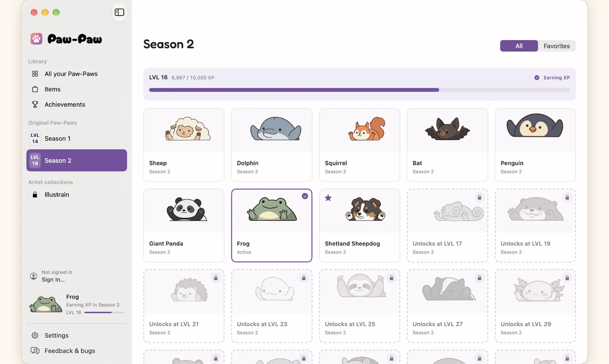Toggle the sidebar panel icon
The height and width of the screenshot is (364, 609).
(120, 12)
